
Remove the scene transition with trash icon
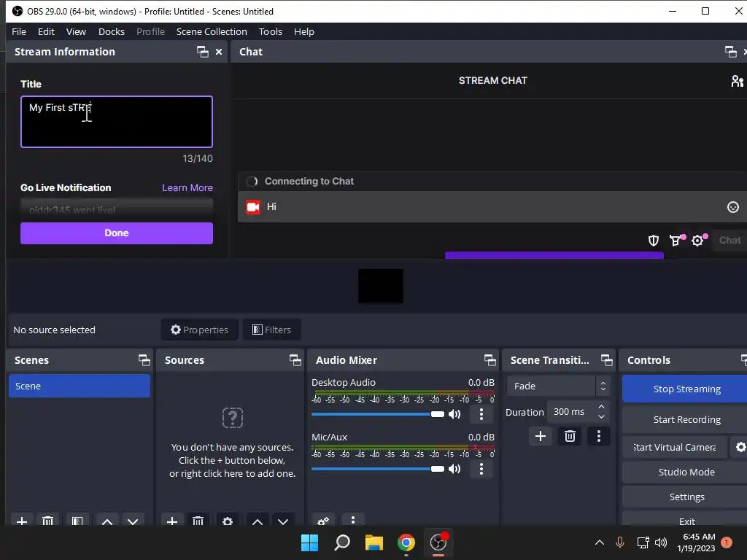pos(570,436)
